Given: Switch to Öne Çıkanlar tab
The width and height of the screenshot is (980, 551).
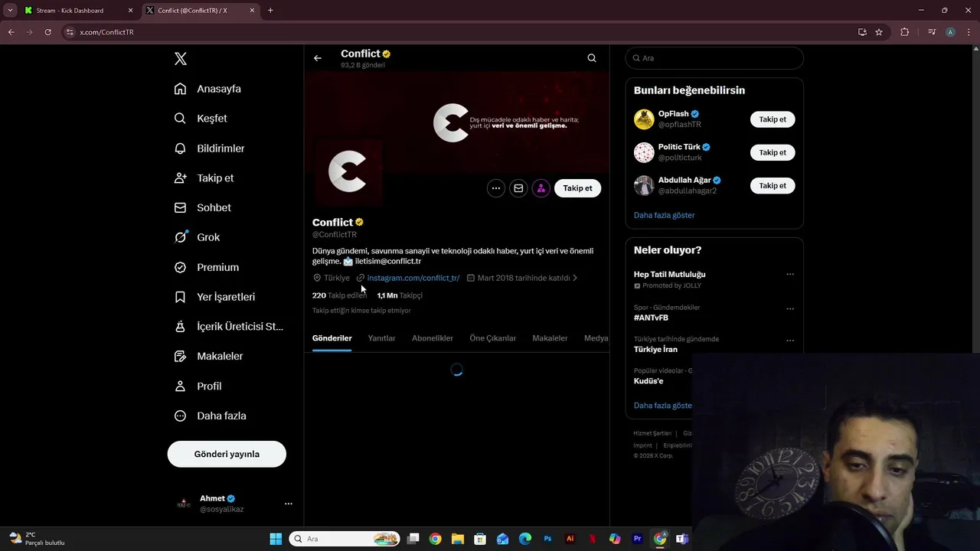Looking at the screenshot, I should (x=493, y=338).
